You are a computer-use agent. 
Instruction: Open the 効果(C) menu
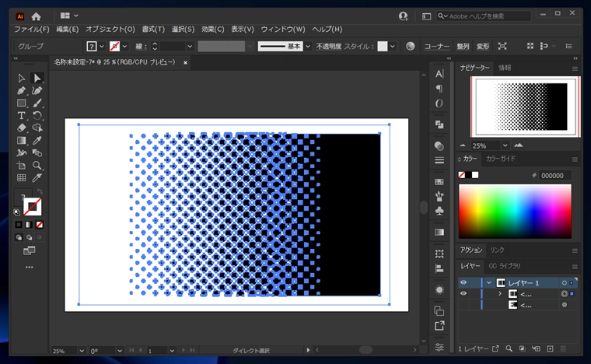(212, 29)
